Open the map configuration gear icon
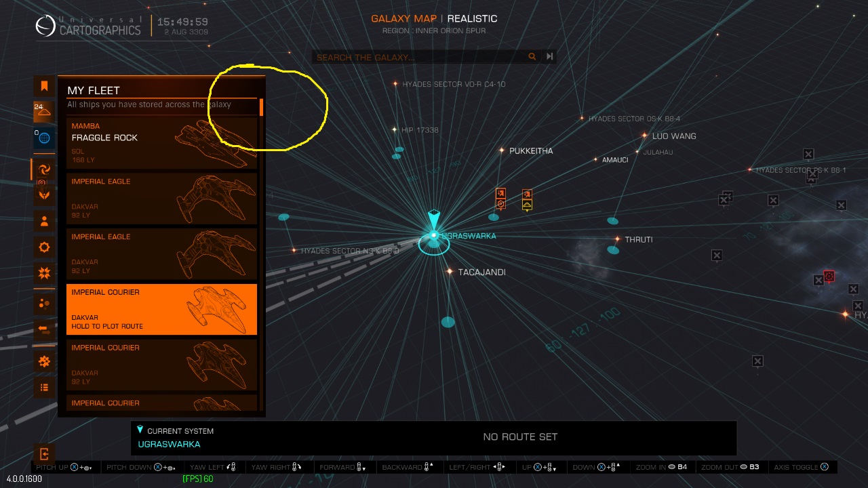Screen dimensions: 868x488 pos(44,361)
